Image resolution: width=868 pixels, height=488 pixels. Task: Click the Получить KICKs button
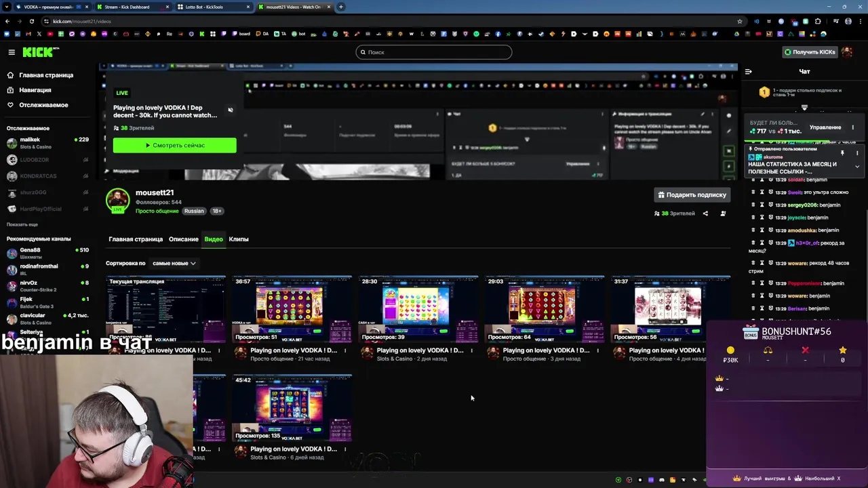(810, 52)
